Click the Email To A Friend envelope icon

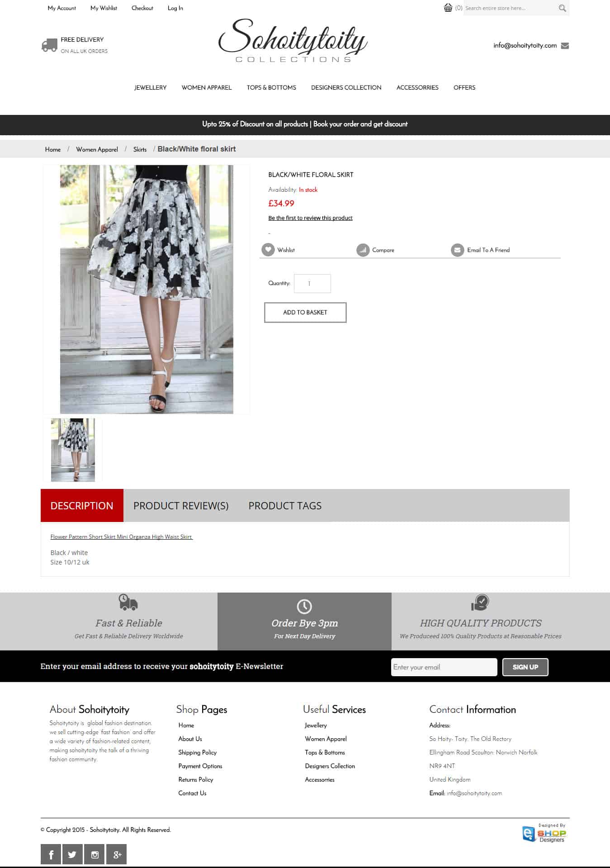coord(458,250)
